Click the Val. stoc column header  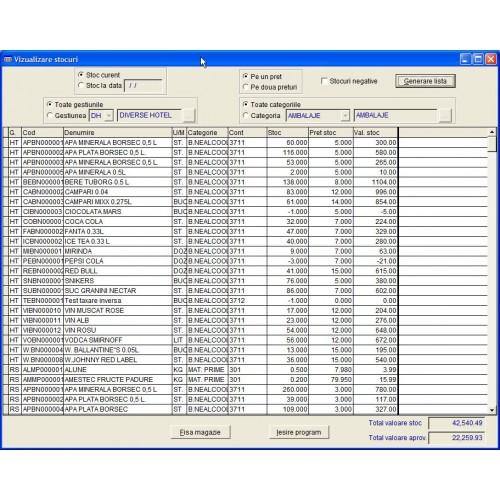tap(376, 132)
